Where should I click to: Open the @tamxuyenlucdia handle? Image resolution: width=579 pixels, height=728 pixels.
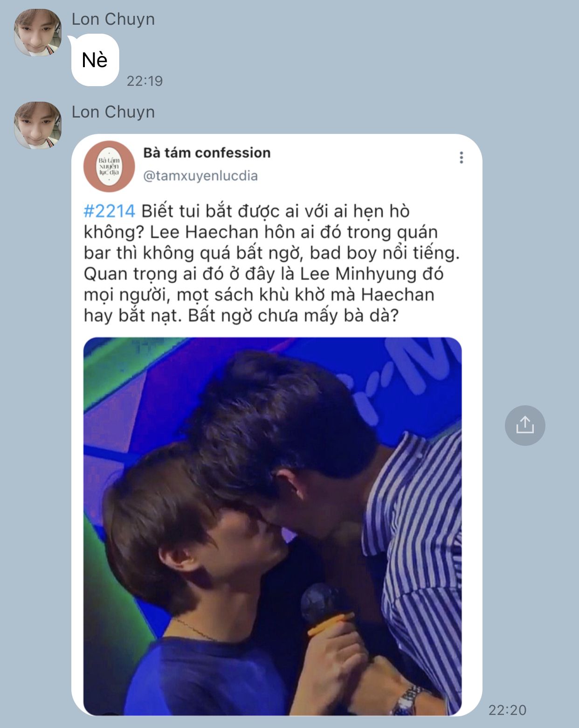(x=200, y=176)
